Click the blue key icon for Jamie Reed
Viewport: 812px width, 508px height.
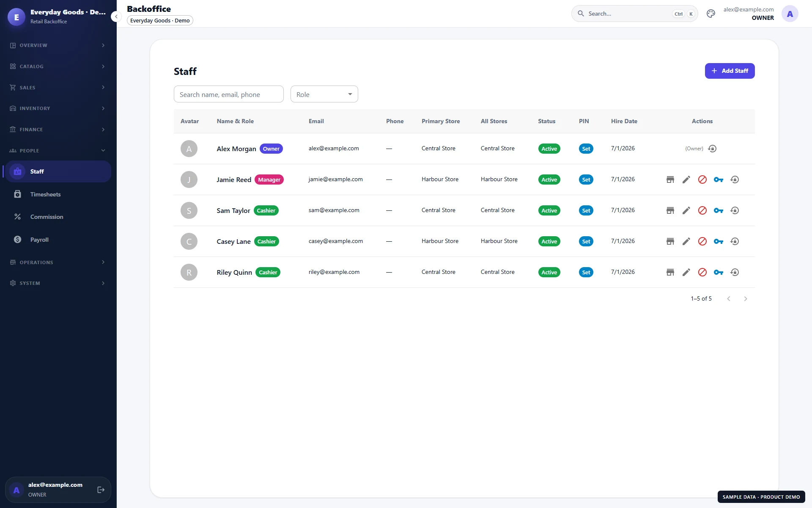click(x=719, y=179)
